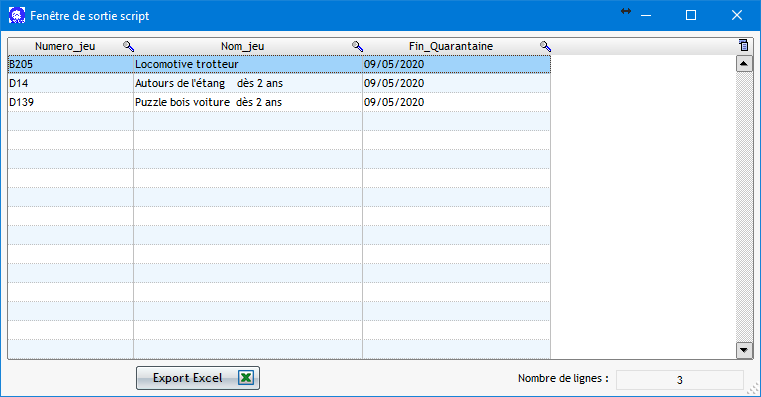Select the B205 cell
761x397 pixels.
[70, 64]
